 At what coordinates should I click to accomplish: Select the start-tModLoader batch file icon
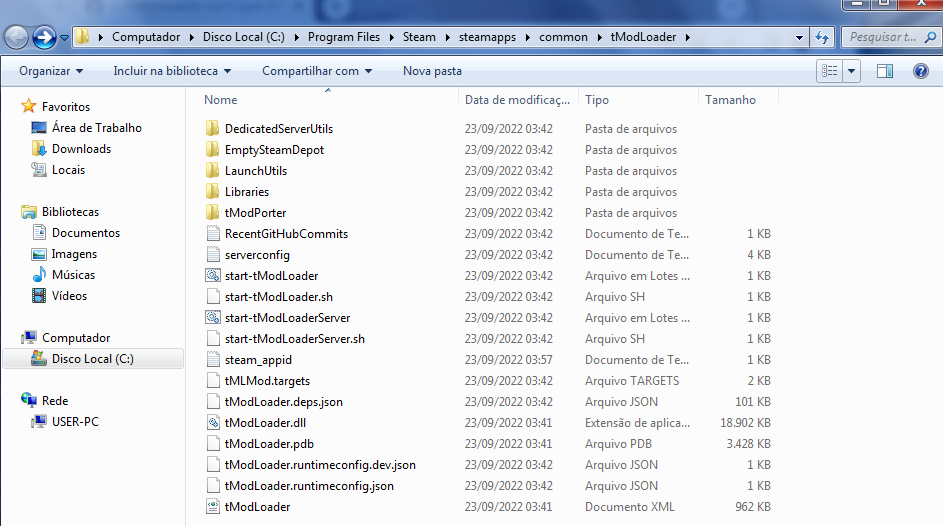[x=212, y=276]
